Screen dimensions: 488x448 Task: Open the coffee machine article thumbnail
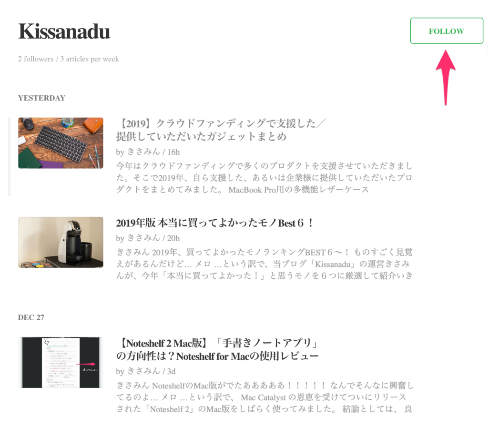click(x=61, y=242)
